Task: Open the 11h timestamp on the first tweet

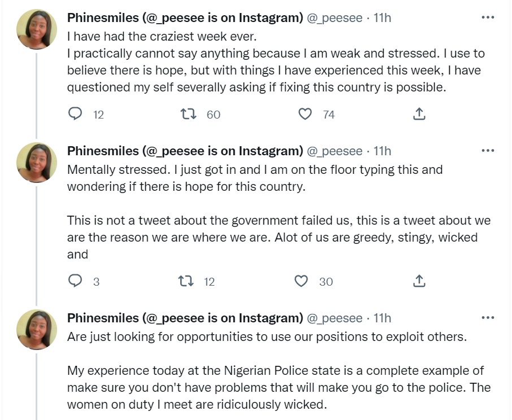Action: 383,18
